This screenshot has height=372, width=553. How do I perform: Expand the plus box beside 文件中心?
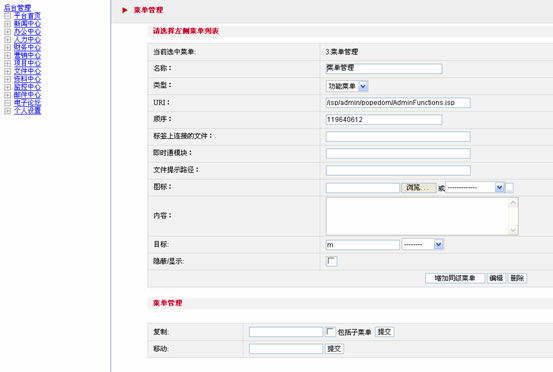pyautogui.click(x=7, y=71)
